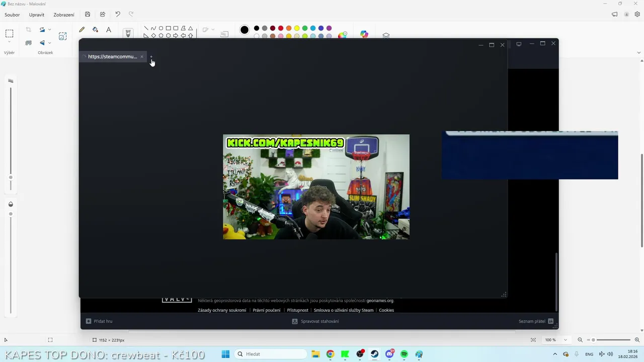Open the Právní poučení link
Viewport: 644px width, 362px height.
(267, 310)
